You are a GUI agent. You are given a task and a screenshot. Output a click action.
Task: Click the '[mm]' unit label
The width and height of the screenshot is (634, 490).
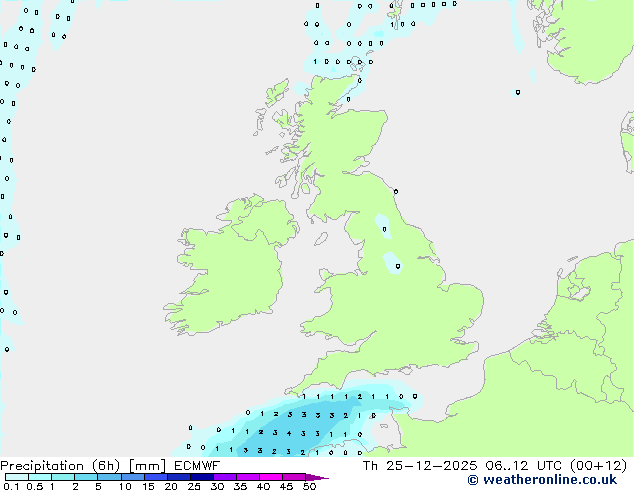click(x=147, y=466)
